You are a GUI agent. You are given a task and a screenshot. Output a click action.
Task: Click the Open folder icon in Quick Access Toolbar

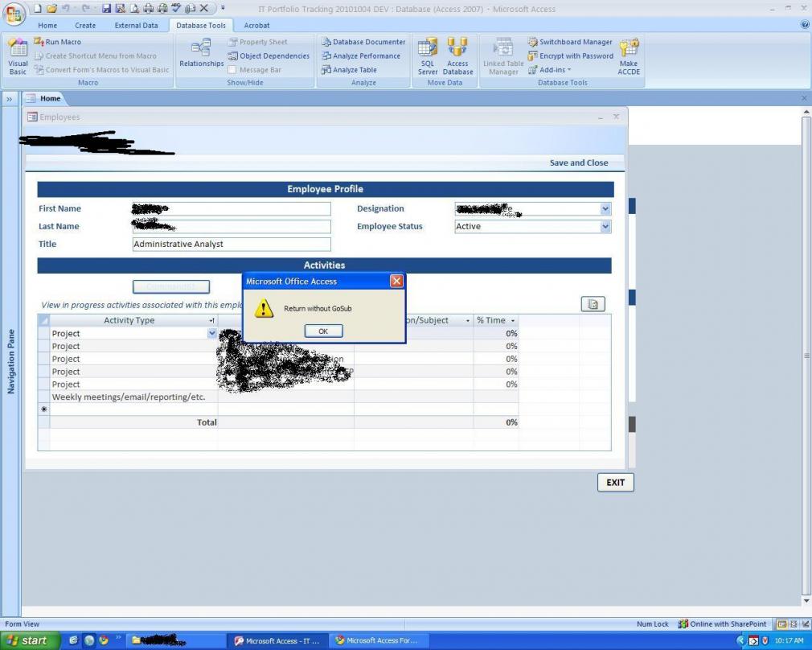click(x=51, y=8)
